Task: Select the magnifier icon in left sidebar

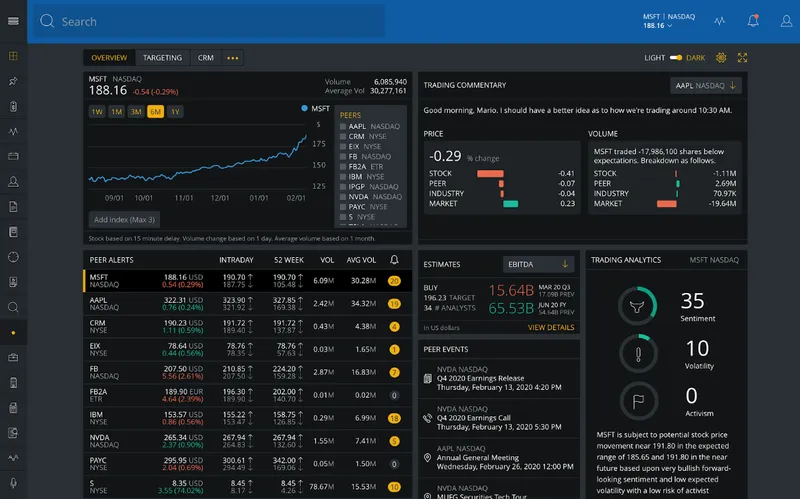Action: (13, 307)
